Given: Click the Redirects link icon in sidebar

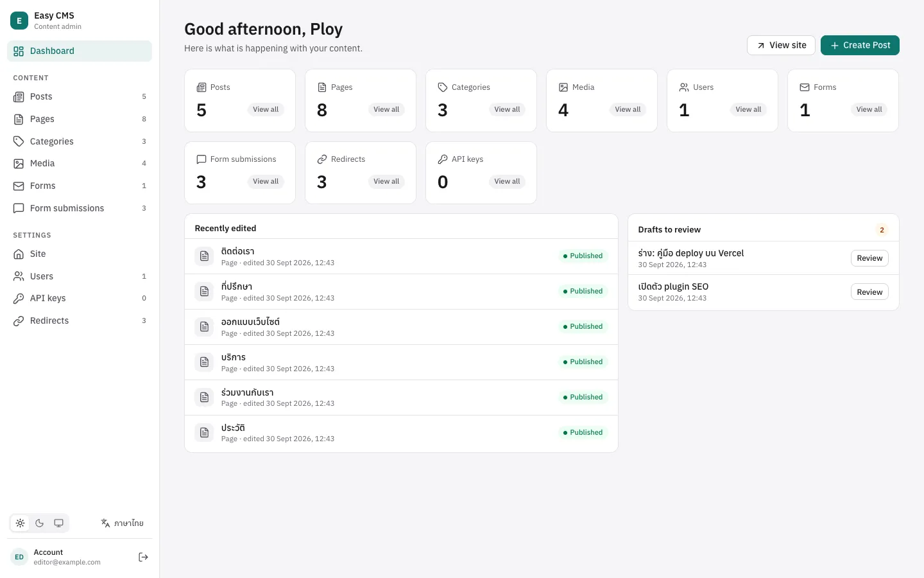Looking at the screenshot, I should pos(19,320).
